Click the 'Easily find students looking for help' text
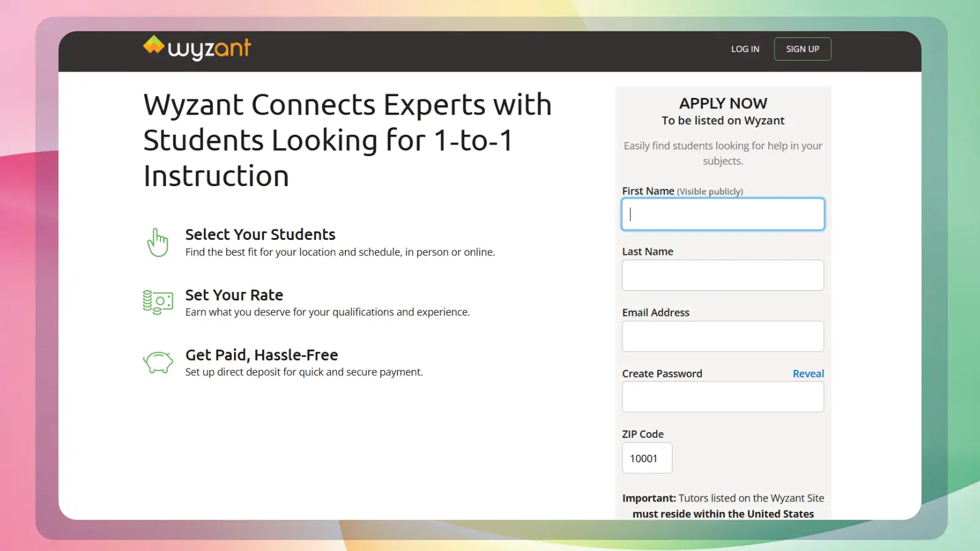Screen dimensions: 980x551 click(723, 153)
